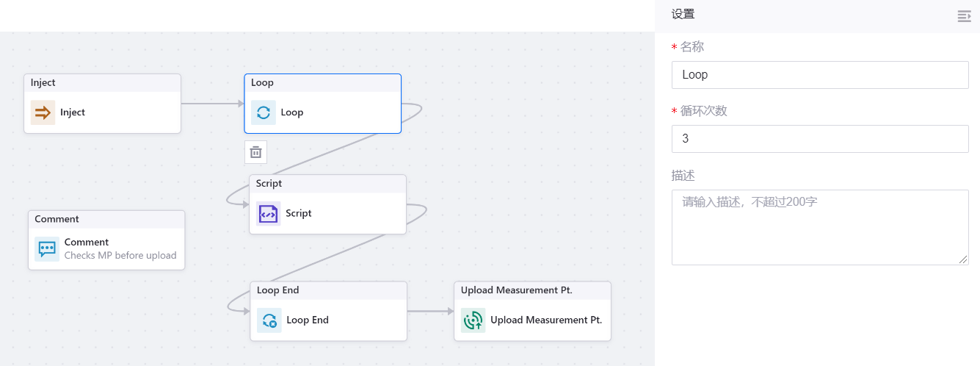Select the Loop node title bar
Image resolution: width=980 pixels, height=366 pixels.
click(322, 83)
